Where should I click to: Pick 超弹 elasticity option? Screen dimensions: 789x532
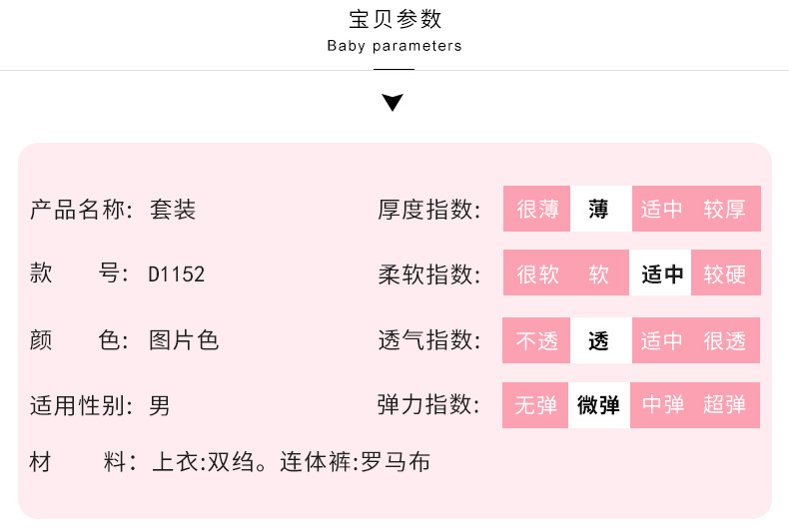[x=725, y=405]
